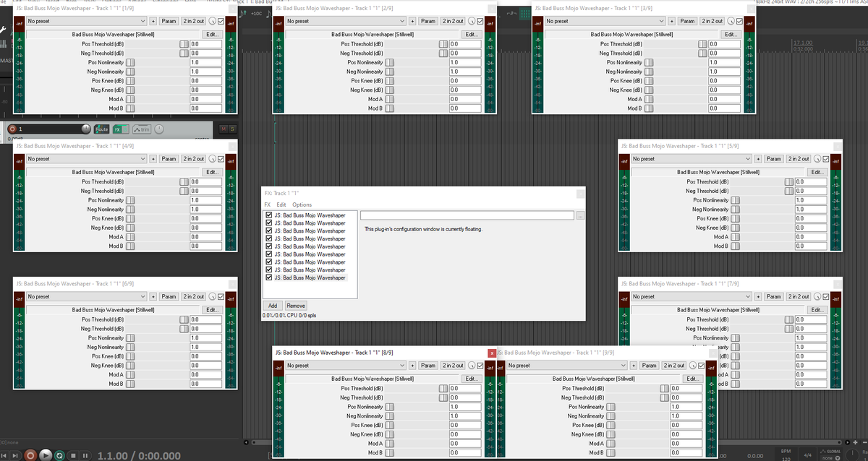Viewport: 868px width, 461px height.
Task: Click the transport Record button
Action: [30, 456]
